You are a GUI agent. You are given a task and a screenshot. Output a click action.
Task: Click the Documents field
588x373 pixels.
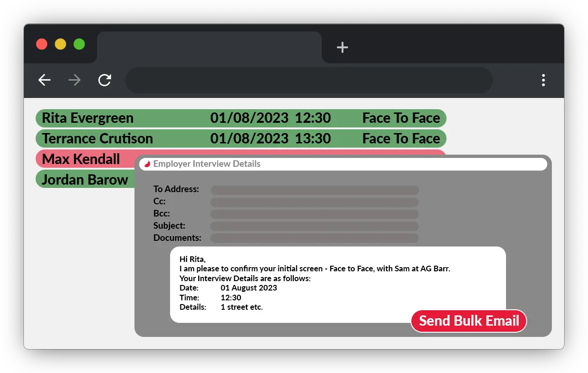point(314,238)
